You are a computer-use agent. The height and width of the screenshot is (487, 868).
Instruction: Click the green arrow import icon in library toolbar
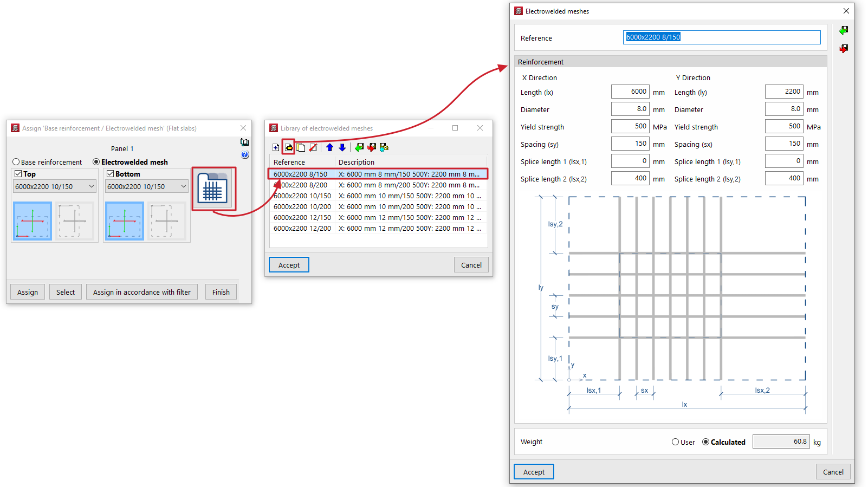[x=359, y=147]
